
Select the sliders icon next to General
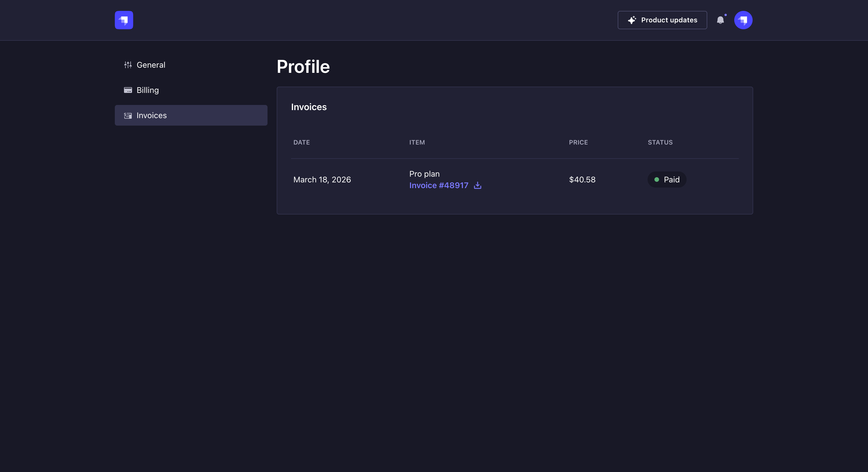click(x=128, y=65)
